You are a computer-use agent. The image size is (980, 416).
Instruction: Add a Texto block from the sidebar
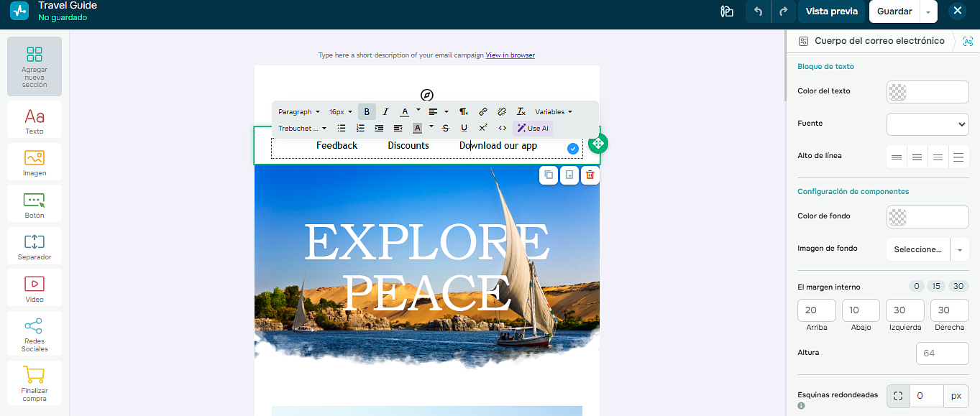[35, 119]
